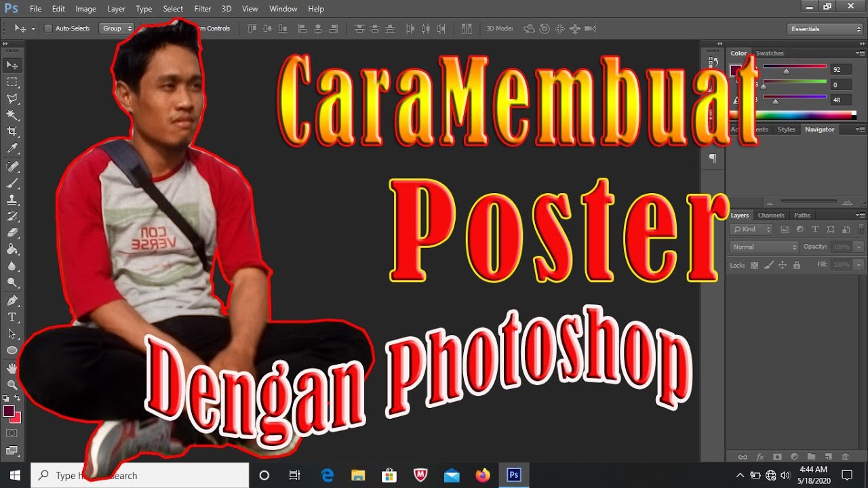Select the Pen tool

click(12, 300)
